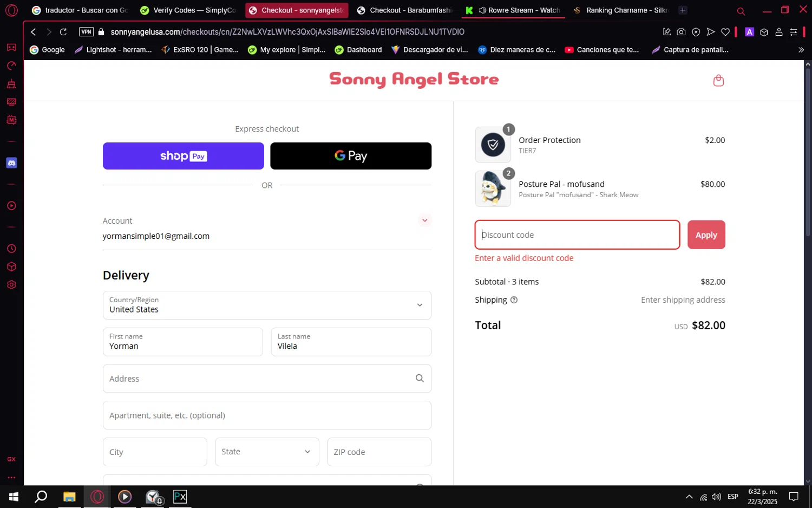
Task: Open the Canciones que te... bookmark
Action: [x=602, y=50]
